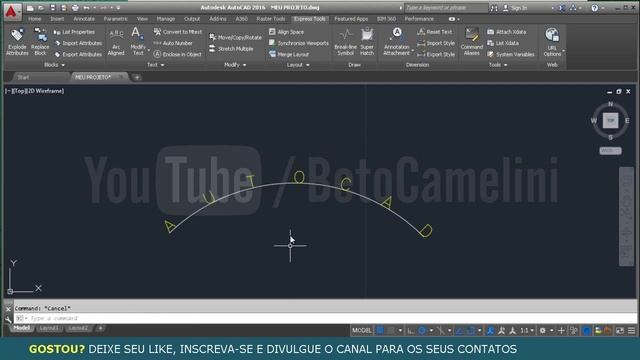Screen dimensions: 640x360
Task: Click the Save icon in quick access toolbar
Action: pos(53,8)
